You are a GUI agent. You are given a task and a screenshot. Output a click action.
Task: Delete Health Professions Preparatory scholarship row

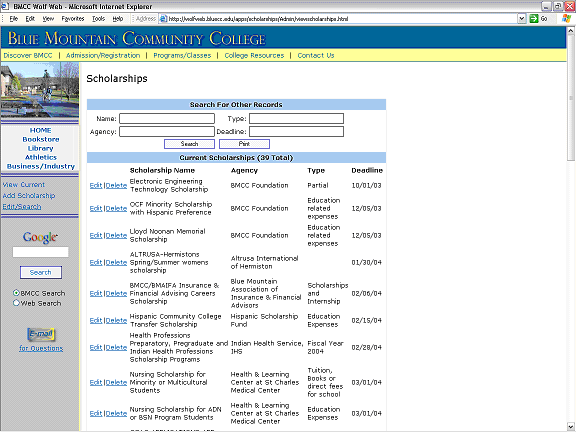(x=116, y=347)
